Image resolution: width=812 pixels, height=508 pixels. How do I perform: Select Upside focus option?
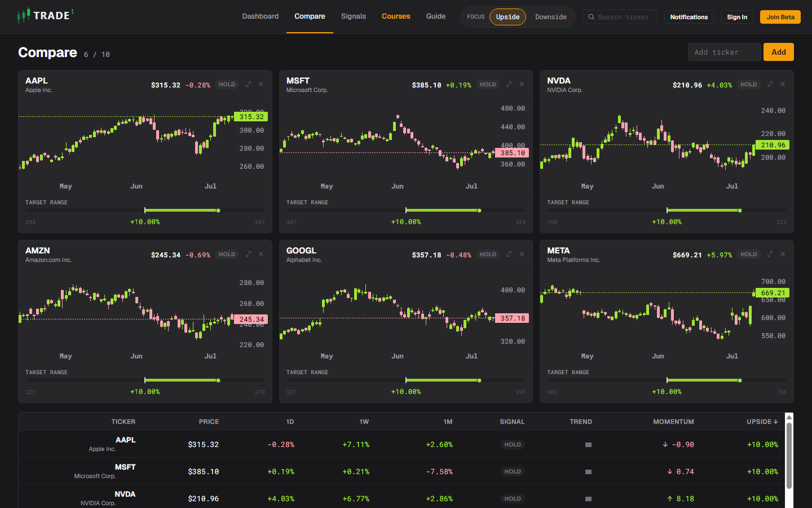point(507,17)
